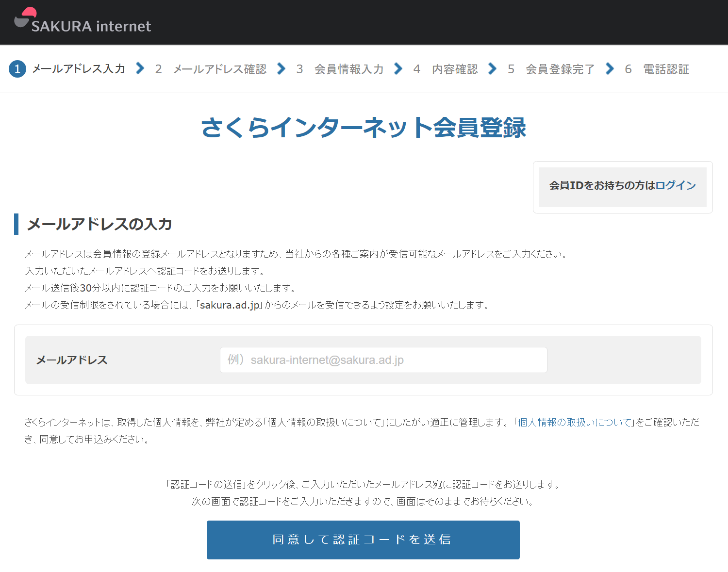Click chevron arrow after 内容確認 step
This screenshot has height=572, width=728.
coord(492,68)
